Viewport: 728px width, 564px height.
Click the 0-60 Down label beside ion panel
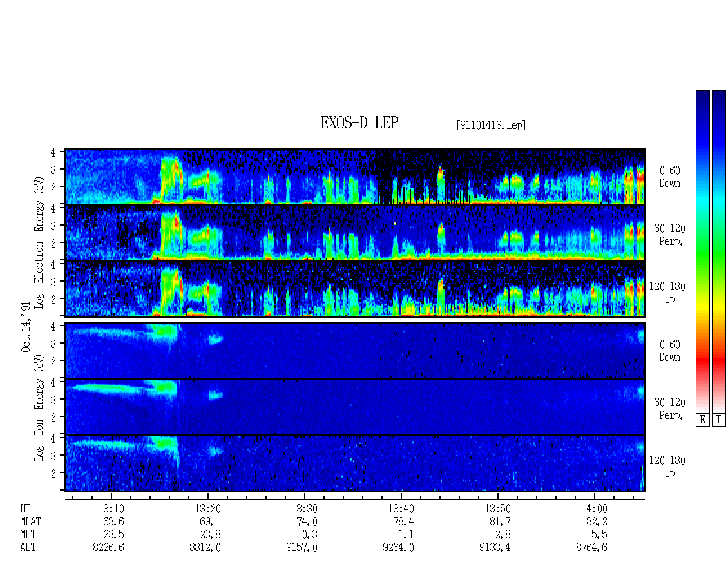tap(669, 351)
